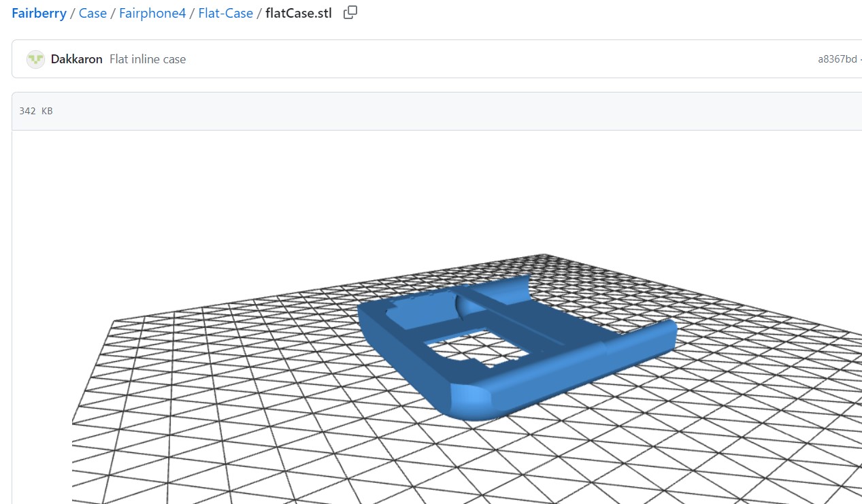Open the Flat-Case folder breadcrumb

pyautogui.click(x=225, y=13)
